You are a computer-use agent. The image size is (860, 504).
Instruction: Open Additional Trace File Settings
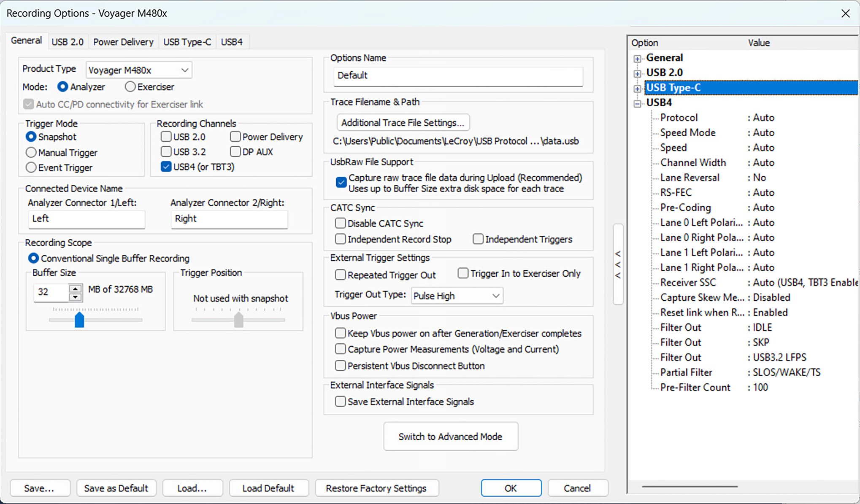(403, 123)
